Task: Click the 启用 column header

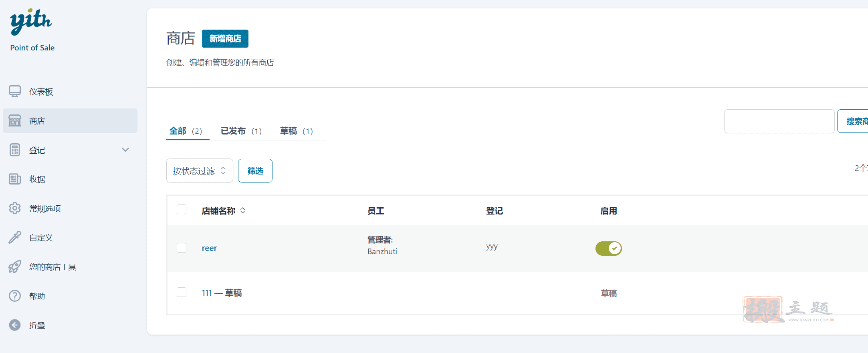Action: click(609, 211)
